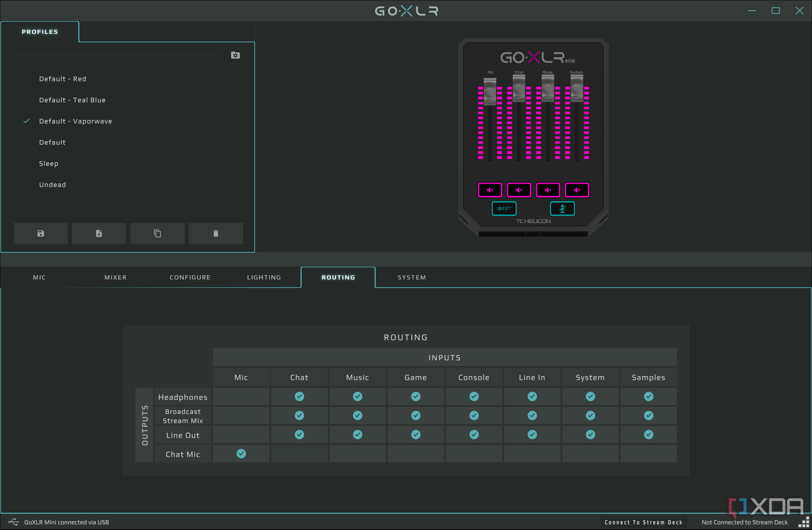Adjust the Chat fader on the device

point(519,88)
